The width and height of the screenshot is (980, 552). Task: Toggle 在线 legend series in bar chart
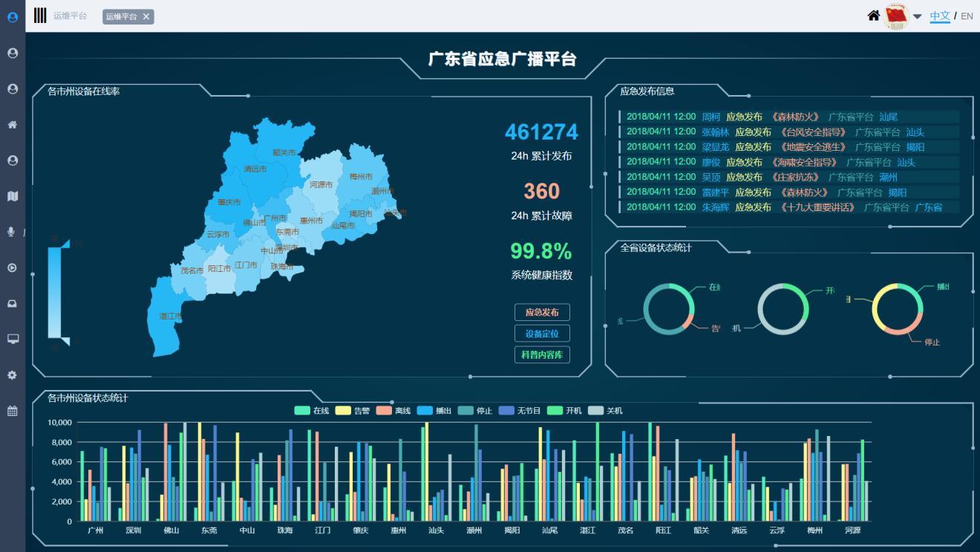(x=312, y=410)
